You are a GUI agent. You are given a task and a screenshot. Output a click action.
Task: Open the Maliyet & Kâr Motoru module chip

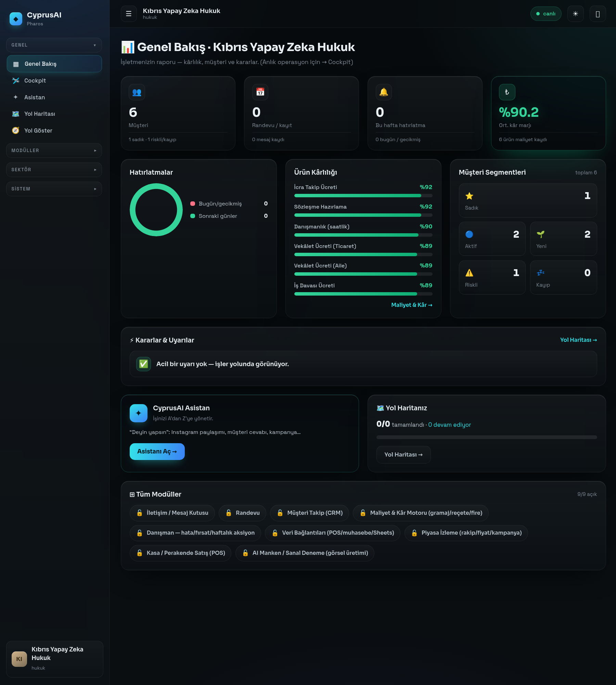coord(421,513)
